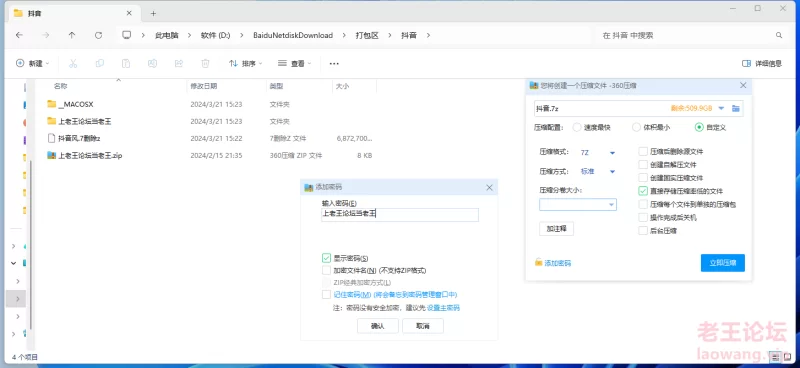Viewport: 800px width, 368px height.
Task: Open the 新建 (New) menu
Action: (33, 63)
